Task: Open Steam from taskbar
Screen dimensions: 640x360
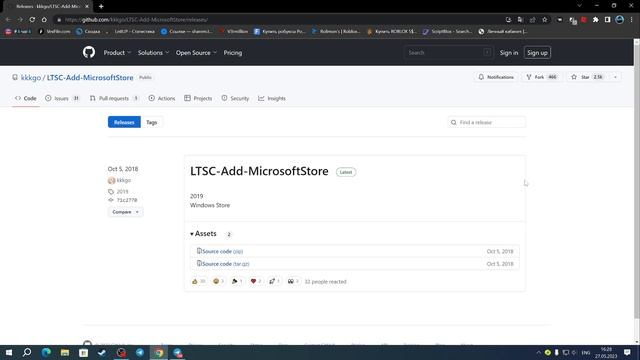Action: 102,352
